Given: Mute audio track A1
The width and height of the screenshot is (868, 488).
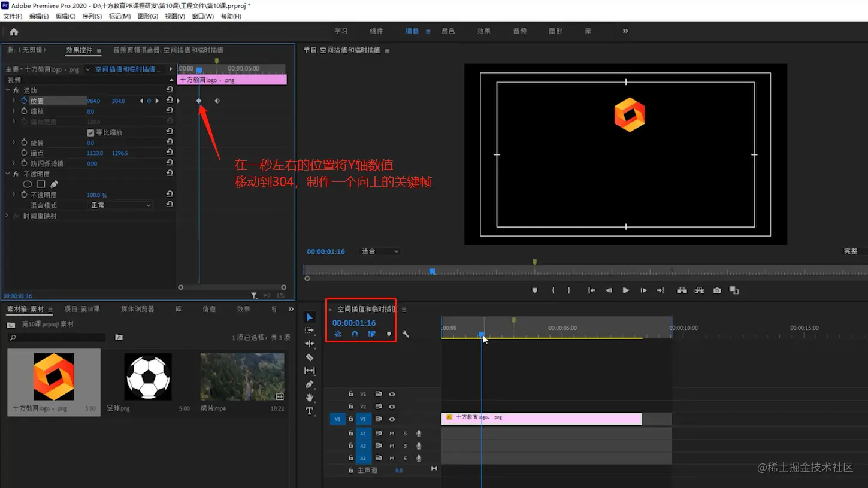Looking at the screenshot, I should pyautogui.click(x=392, y=434).
